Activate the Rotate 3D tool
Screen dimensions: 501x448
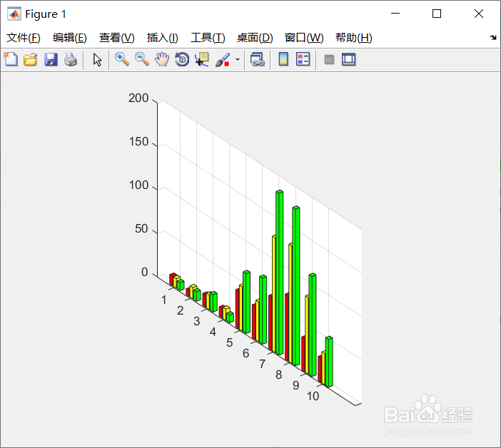point(182,59)
